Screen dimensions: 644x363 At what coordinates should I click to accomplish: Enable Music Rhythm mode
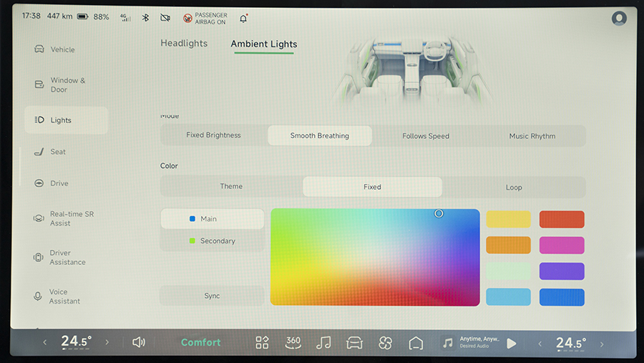point(532,136)
